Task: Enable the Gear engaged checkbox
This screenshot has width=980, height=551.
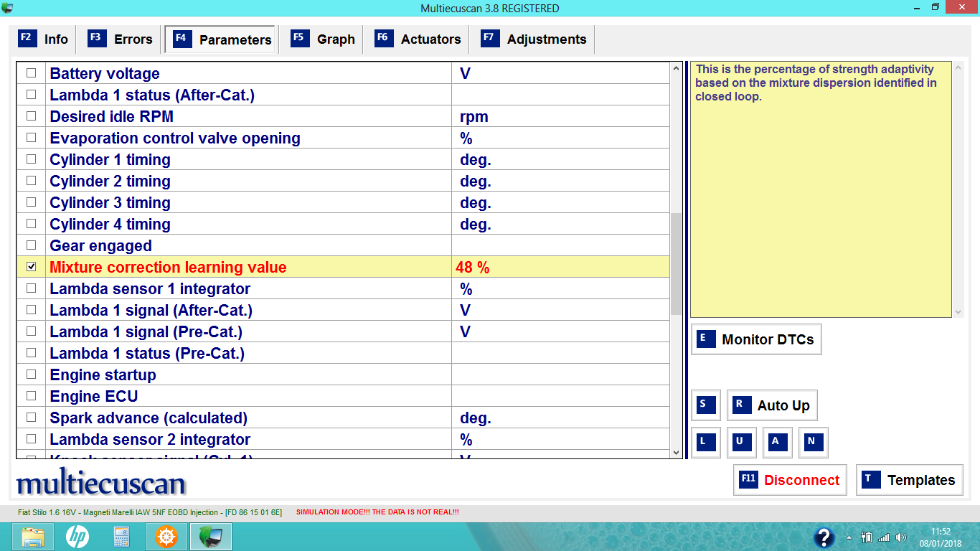Action: click(31, 245)
